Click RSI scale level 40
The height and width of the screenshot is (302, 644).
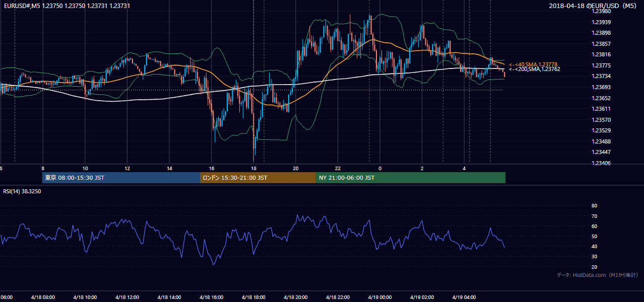594,246
